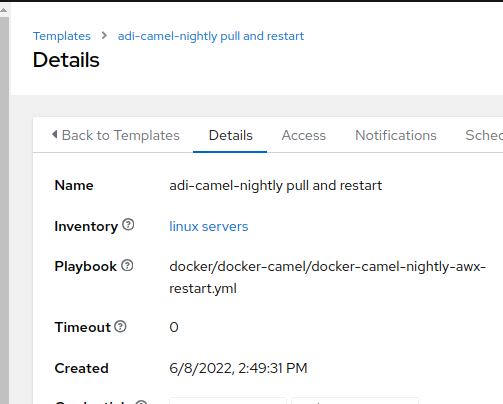Click the Created date value
Screen dimensions: 503x404
click(238, 368)
